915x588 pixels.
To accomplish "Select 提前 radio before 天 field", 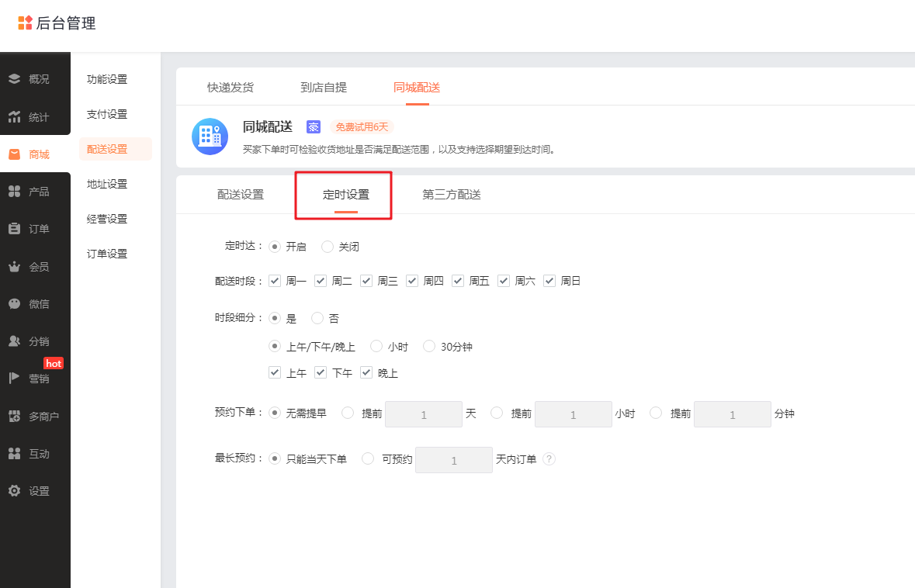I will [x=348, y=413].
